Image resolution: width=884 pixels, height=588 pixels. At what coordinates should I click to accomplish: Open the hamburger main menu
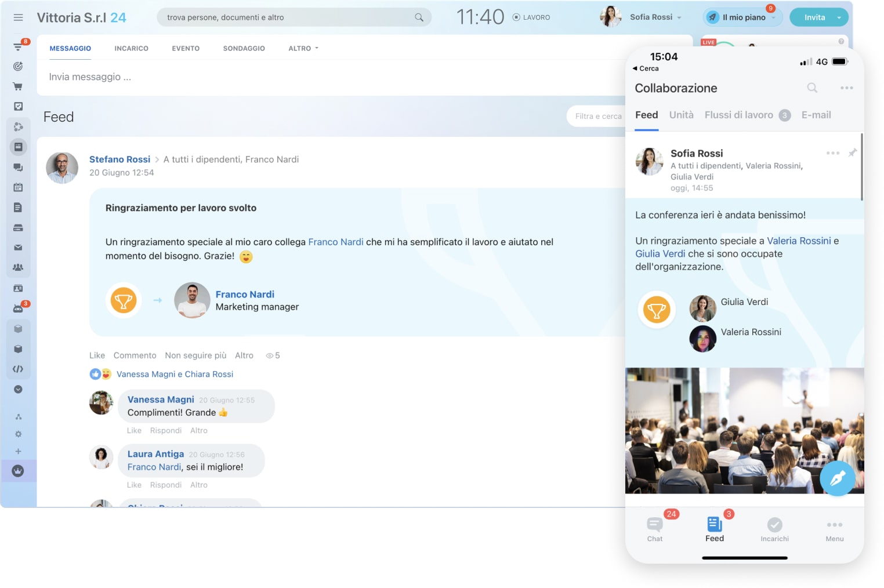pyautogui.click(x=18, y=17)
